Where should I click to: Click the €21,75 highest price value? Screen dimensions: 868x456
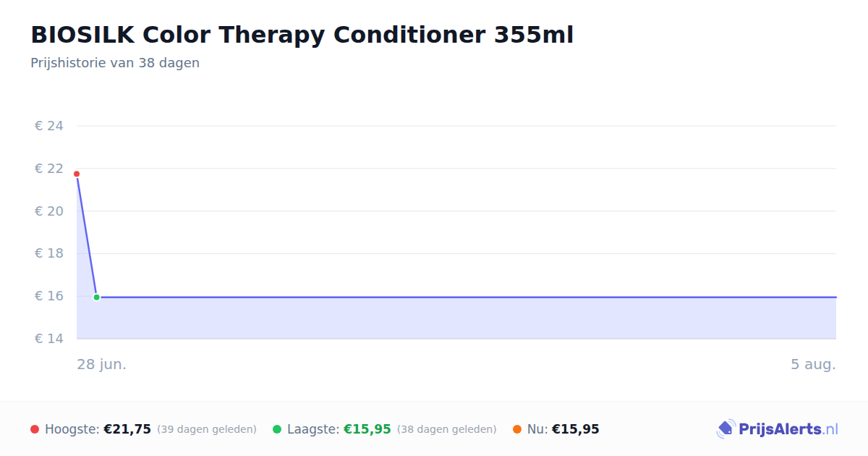pyautogui.click(x=127, y=429)
